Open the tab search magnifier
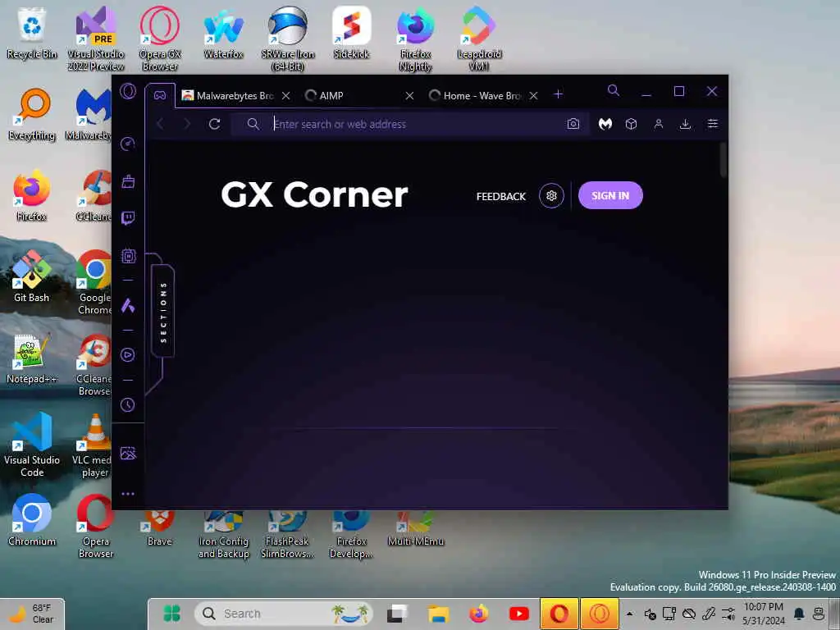Viewport: 840px width, 630px height. click(x=614, y=90)
